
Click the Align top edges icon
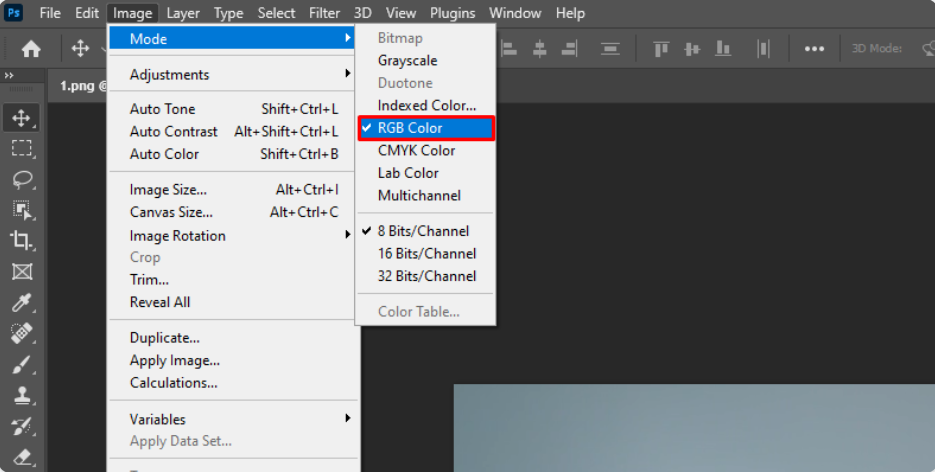[661, 48]
